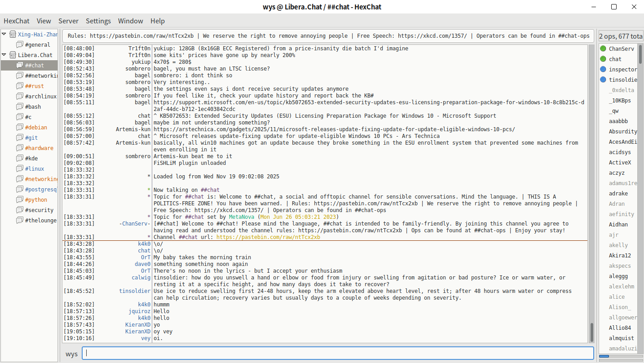Click the blue status icon beside inspector
This screenshot has height=363, width=644.
point(603,69)
